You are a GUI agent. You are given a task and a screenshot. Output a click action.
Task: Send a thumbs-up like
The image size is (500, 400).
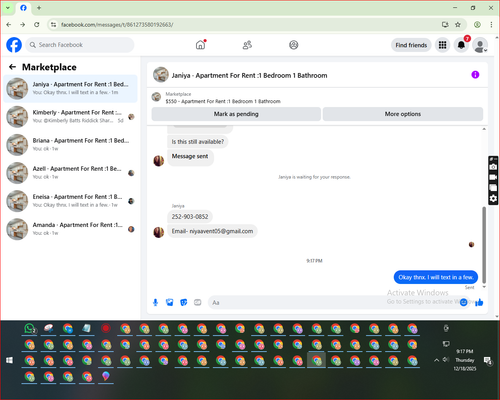click(x=479, y=302)
